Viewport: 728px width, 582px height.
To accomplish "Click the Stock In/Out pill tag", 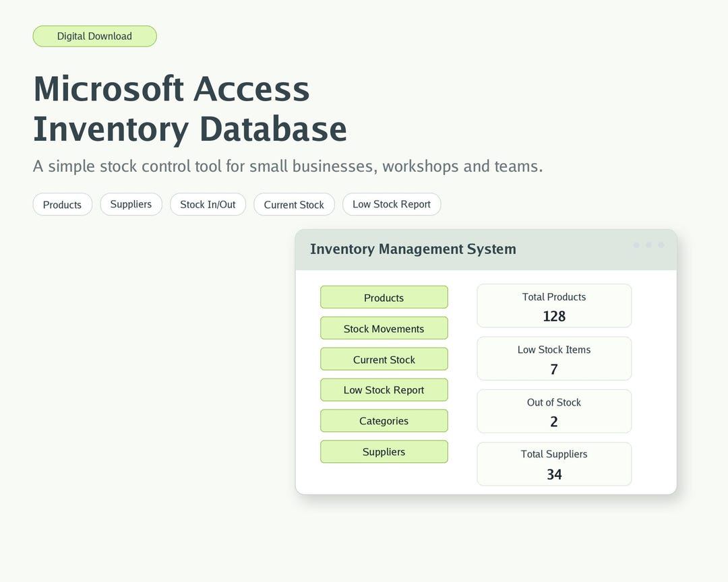I will point(208,204).
